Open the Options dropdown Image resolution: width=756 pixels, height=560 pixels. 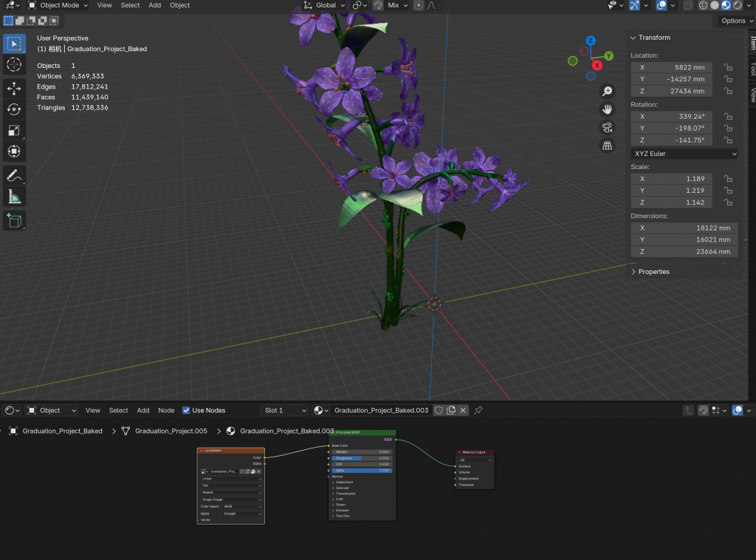point(736,21)
